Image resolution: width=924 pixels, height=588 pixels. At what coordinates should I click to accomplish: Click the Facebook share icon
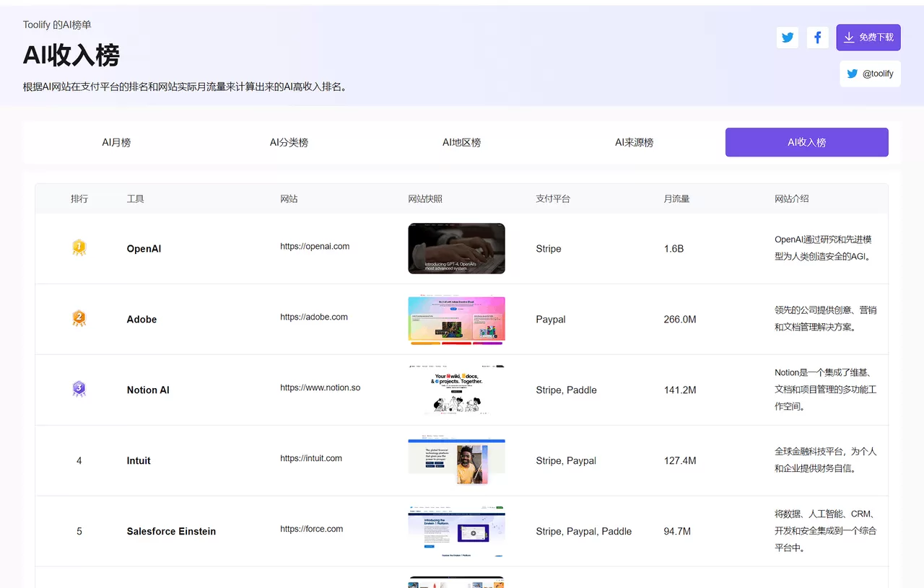(x=818, y=37)
